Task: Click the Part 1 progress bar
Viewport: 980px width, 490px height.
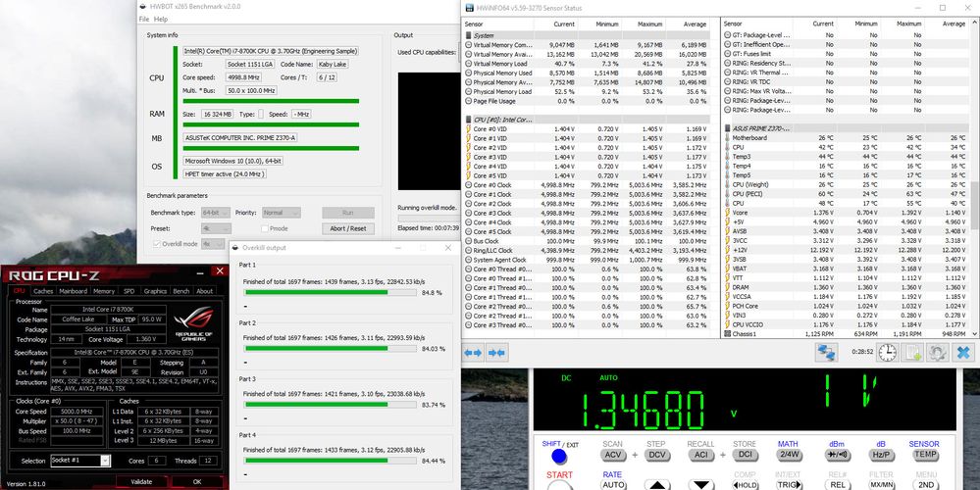Action: click(x=331, y=292)
